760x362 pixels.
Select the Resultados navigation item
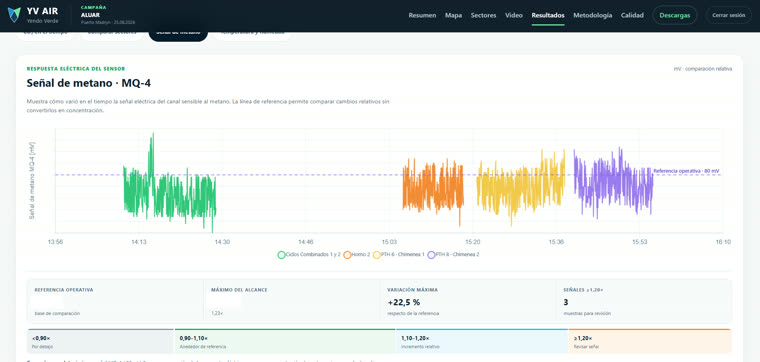click(x=548, y=16)
